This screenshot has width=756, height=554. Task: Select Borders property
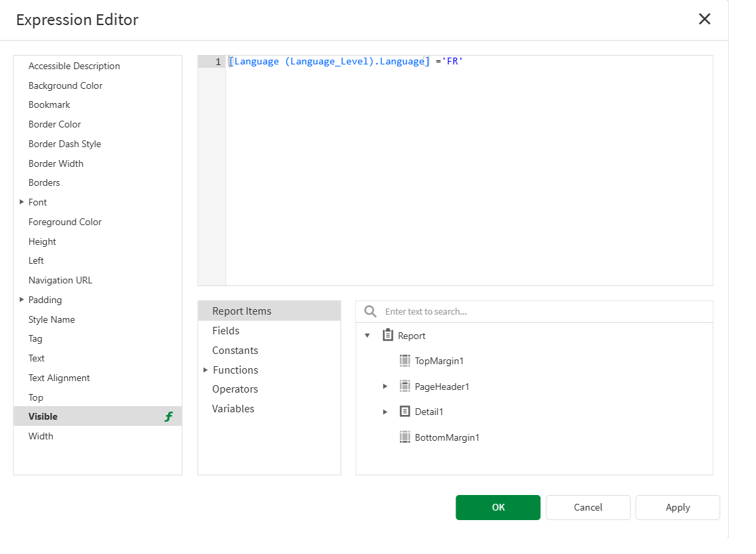pos(44,182)
